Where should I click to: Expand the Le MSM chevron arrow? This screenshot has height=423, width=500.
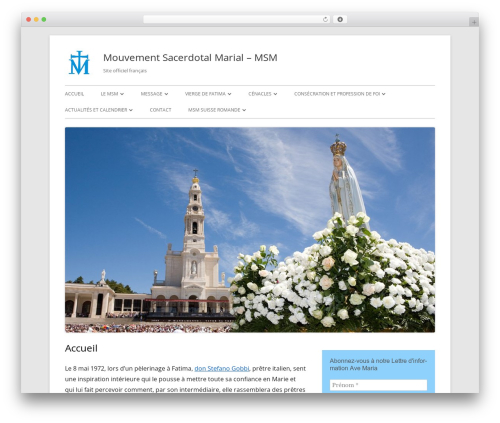(122, 94)
